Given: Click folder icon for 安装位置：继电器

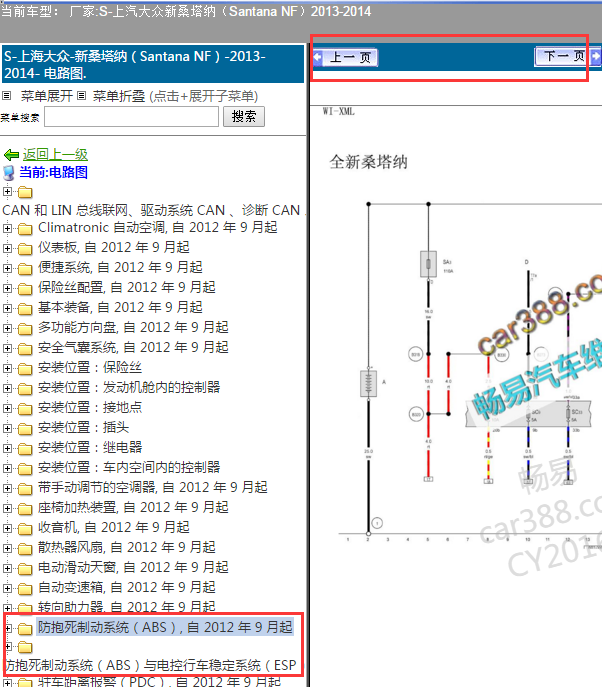Looking at the screenshot, I should click(25, 449).
